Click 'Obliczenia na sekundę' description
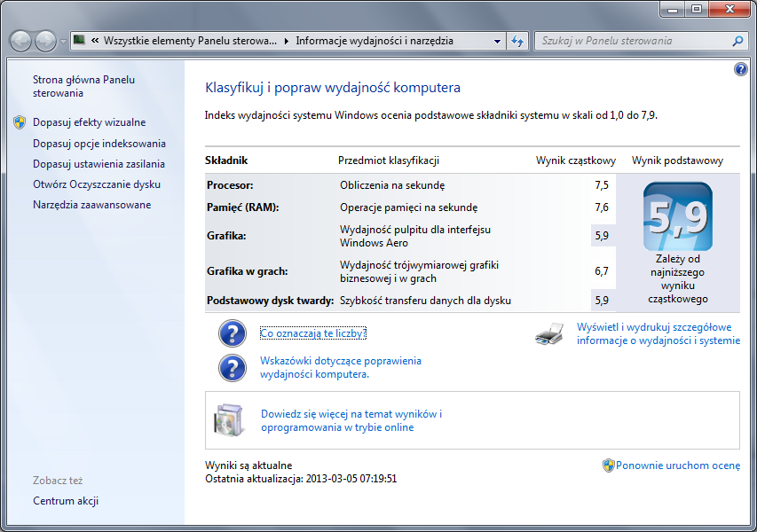Viewport: 757px width, 532px height. (392, 185)
